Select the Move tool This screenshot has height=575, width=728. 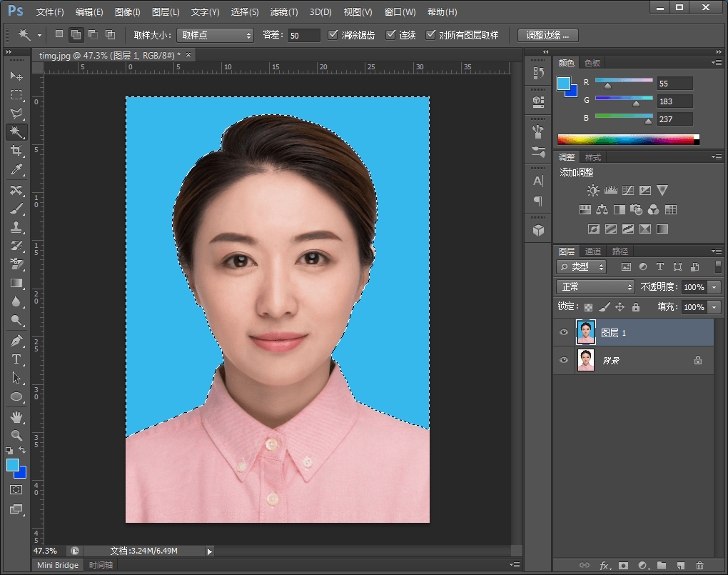[16, 76]
